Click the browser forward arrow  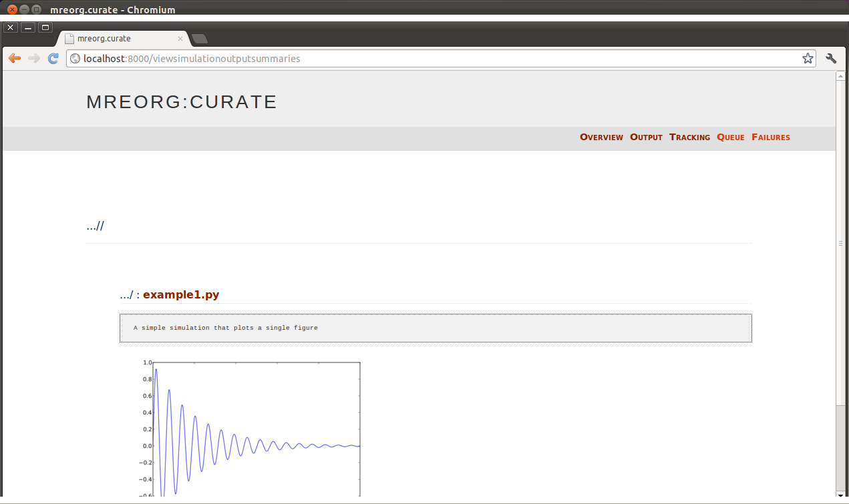coord(33,59)
